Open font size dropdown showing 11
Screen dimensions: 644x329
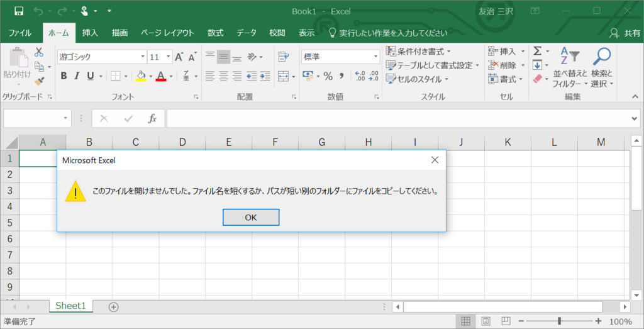pos(169,57)
